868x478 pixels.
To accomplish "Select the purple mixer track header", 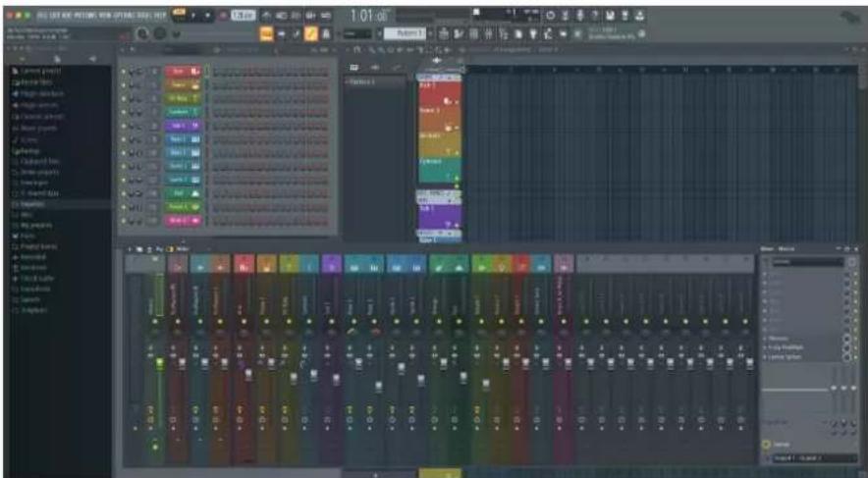I will point(332,264).
